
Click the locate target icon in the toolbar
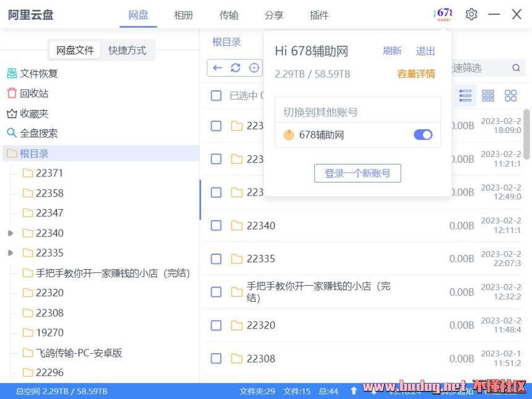coord(254,68)
